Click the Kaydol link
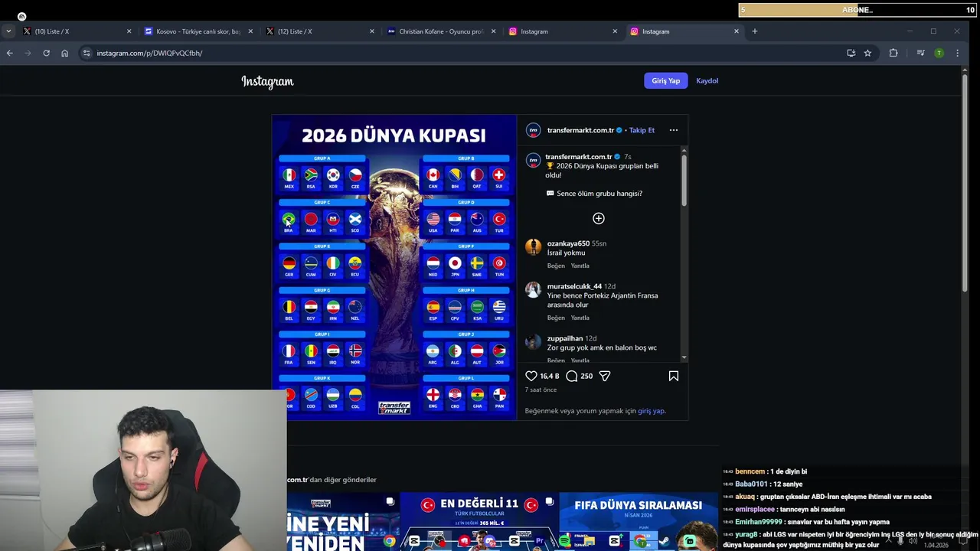Viewport: 980px width, 551px height. (707, 80)
